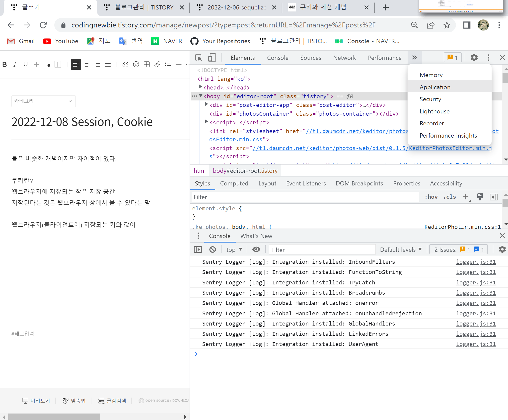Click the editor horizontal scrollbar thumb

[x=54, y=417]
